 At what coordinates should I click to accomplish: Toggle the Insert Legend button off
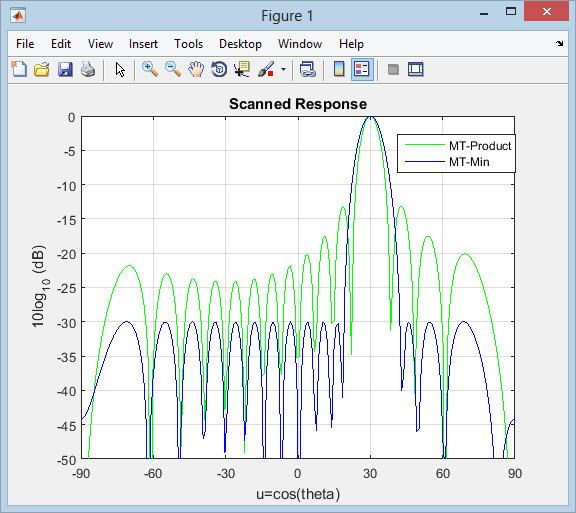[x=362, y=69]
